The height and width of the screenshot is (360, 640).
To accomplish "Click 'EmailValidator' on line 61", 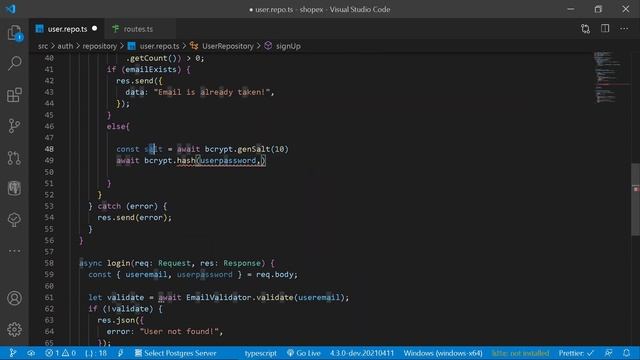I will tap(219, 297).
